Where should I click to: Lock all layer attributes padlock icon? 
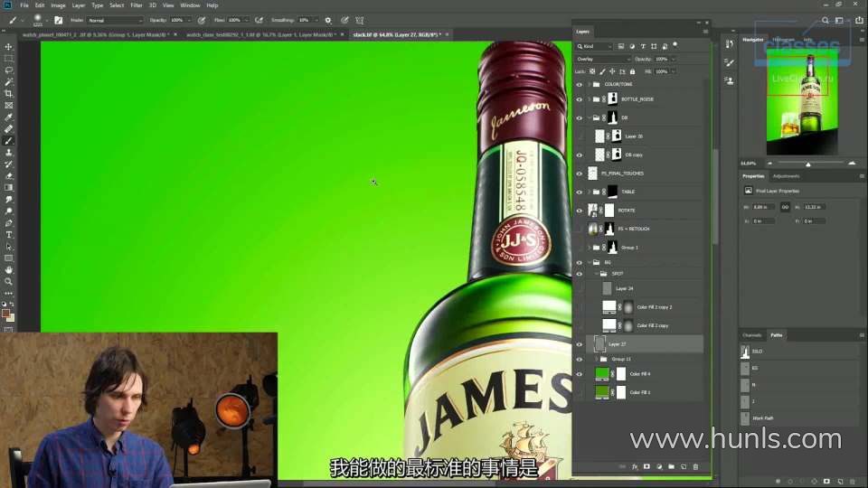click(x=632, y=71)
